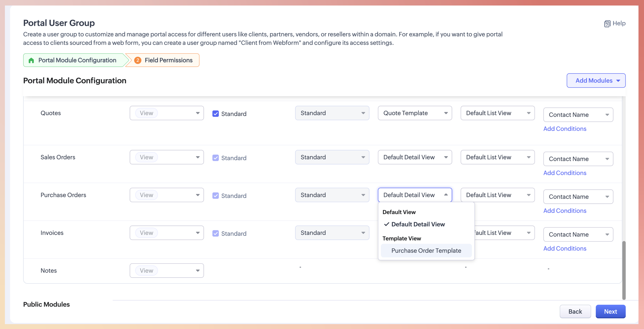Toggle the Standard checkbox for Sales Orders
The width and height of the screenshot is (644, 329).
pos(216,158)
